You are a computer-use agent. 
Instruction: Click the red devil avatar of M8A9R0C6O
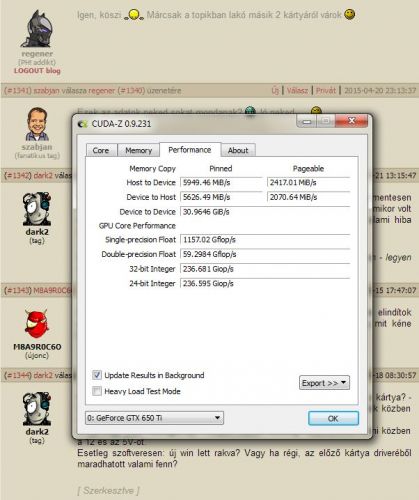37,324
